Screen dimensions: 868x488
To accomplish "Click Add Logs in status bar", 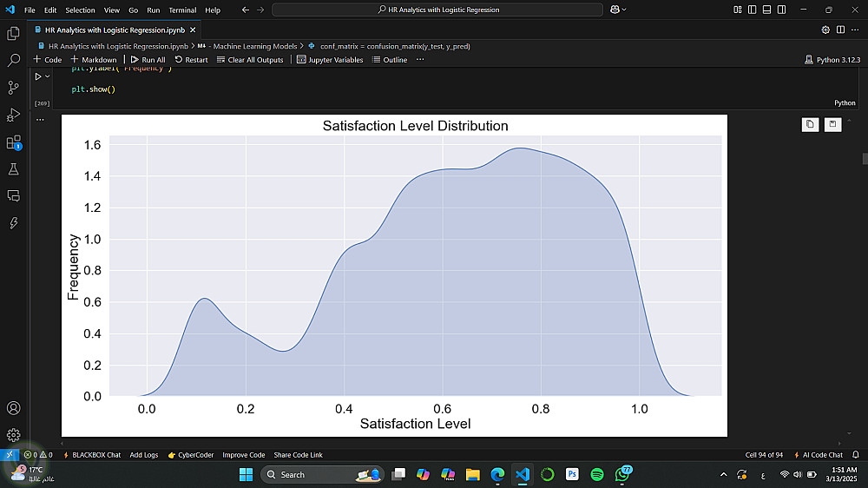I will pyautogui.click(x=144, y=455).
